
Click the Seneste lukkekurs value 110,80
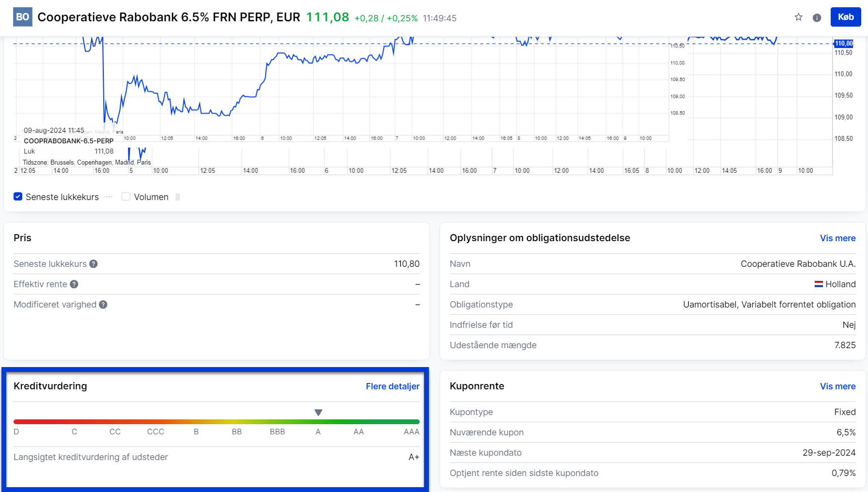[x=407, y=264]
